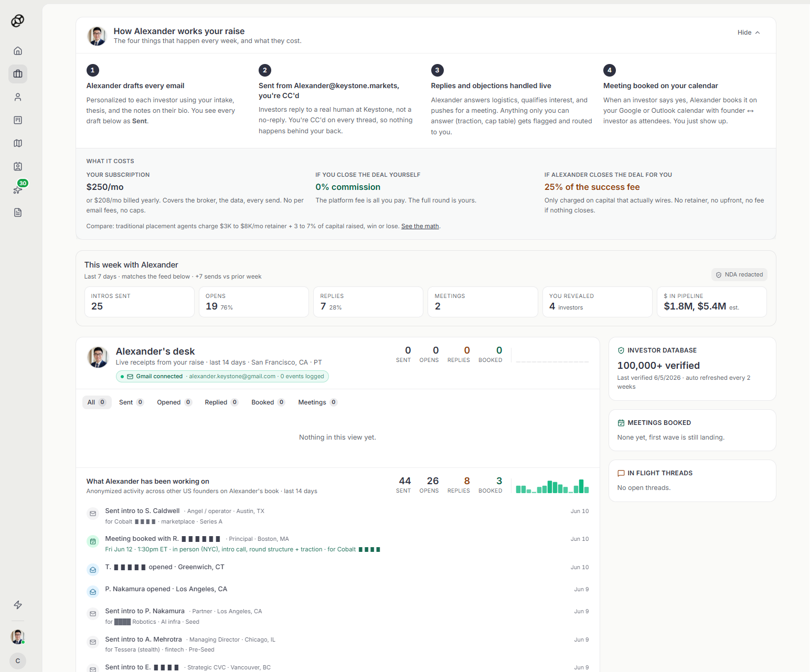
Task: Switch to the Booked tab
Action: [268, 402]
